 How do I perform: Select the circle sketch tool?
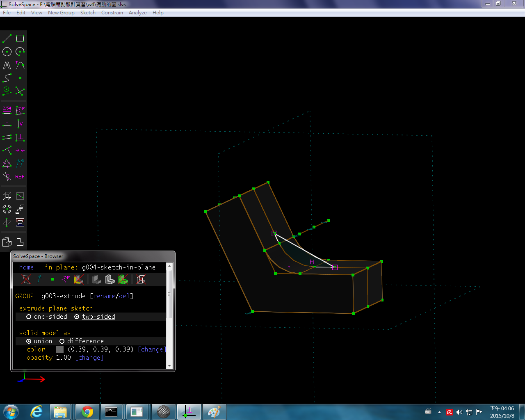point(7,52)
